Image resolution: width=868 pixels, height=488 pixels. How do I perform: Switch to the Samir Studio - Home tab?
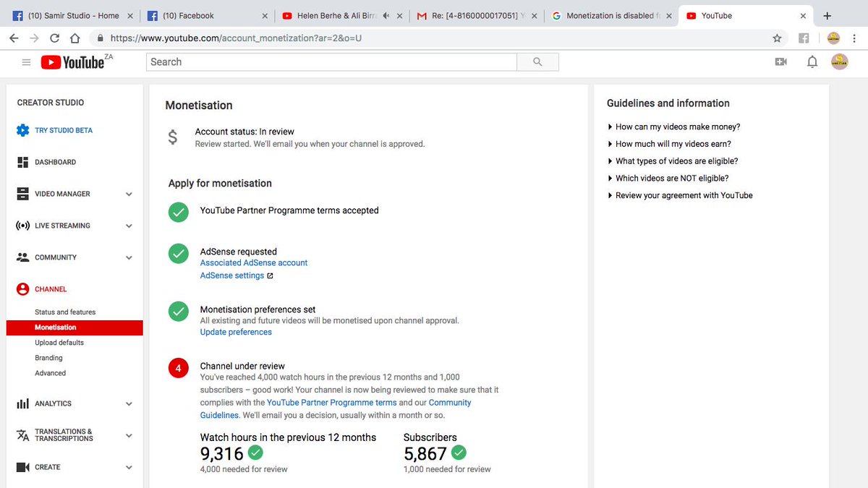pos(71,16)
